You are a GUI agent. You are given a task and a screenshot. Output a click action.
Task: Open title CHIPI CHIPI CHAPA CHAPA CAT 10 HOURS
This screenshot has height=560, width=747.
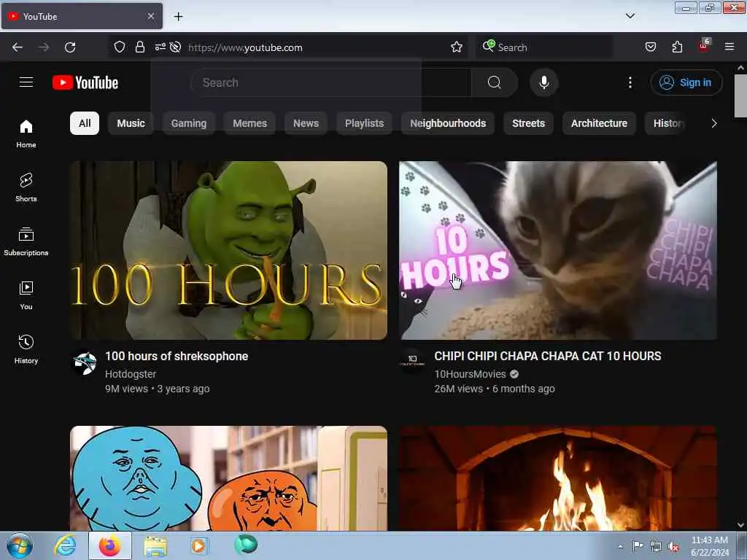[547, 356]
